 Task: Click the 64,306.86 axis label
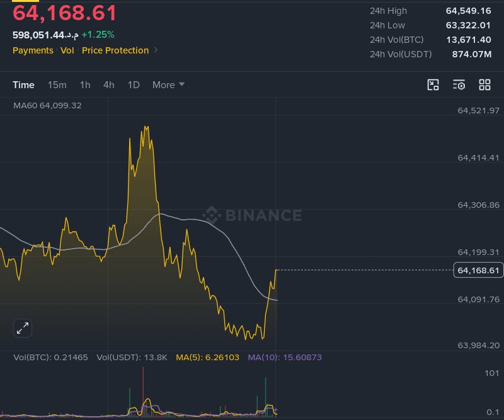[x=478, y=205]
